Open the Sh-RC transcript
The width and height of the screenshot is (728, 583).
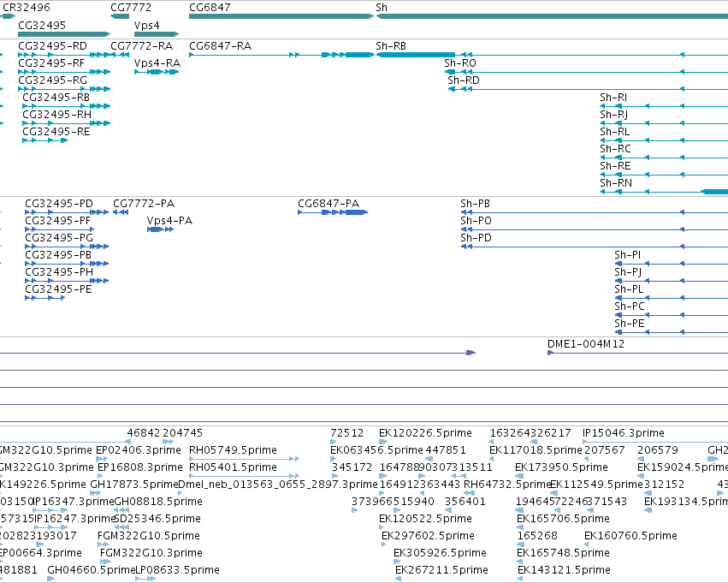(616, 149)
